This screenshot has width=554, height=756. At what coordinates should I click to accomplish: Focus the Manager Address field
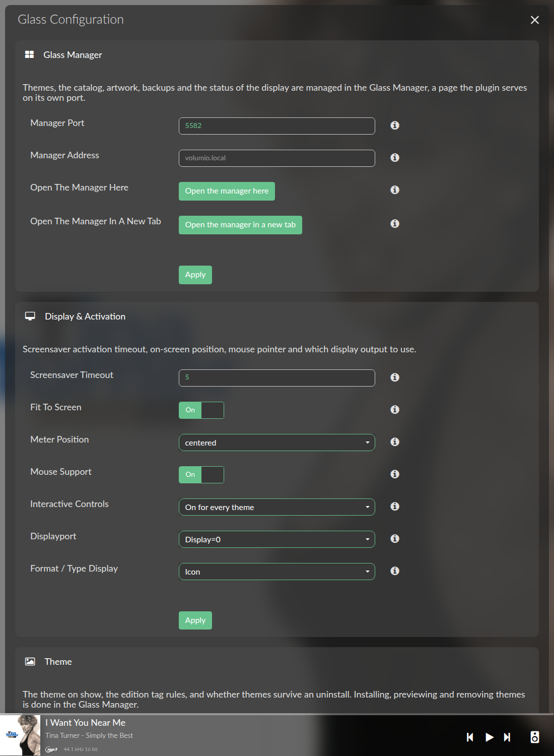coord(277,158)
